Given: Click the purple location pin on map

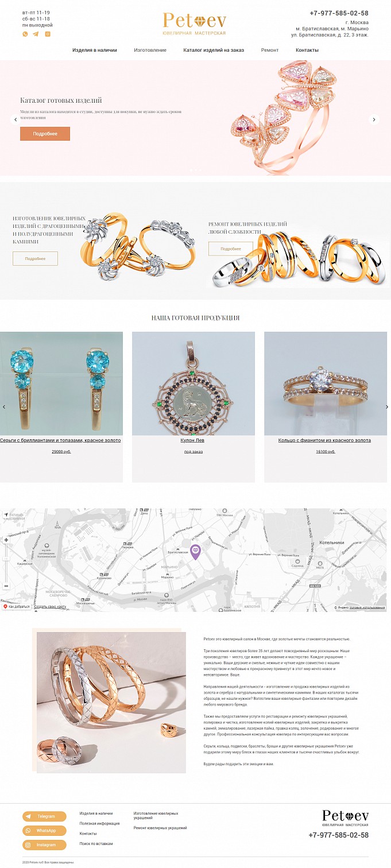Looking at the screenshot, I should click(x=196, y=552).
